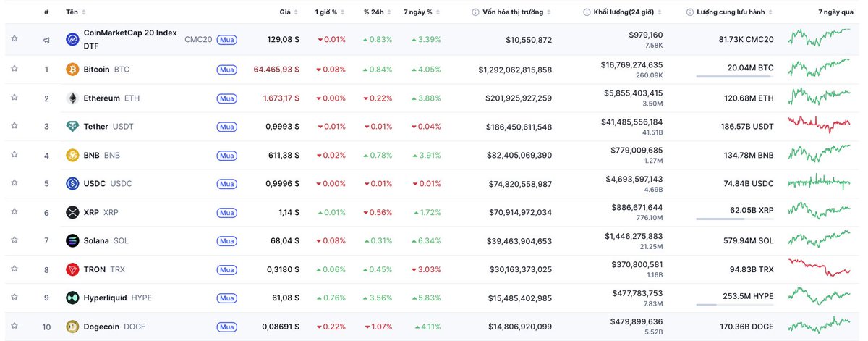Viewport: 868px width, 341px height.
Task: Click the Hyperliquid coin logo
Action: (x=72, y=298)
